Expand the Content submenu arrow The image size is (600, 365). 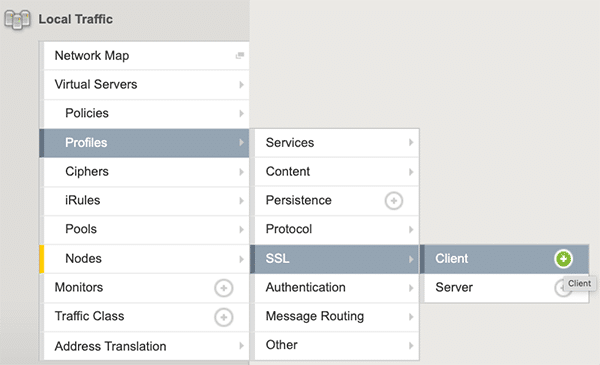(411, 172)
